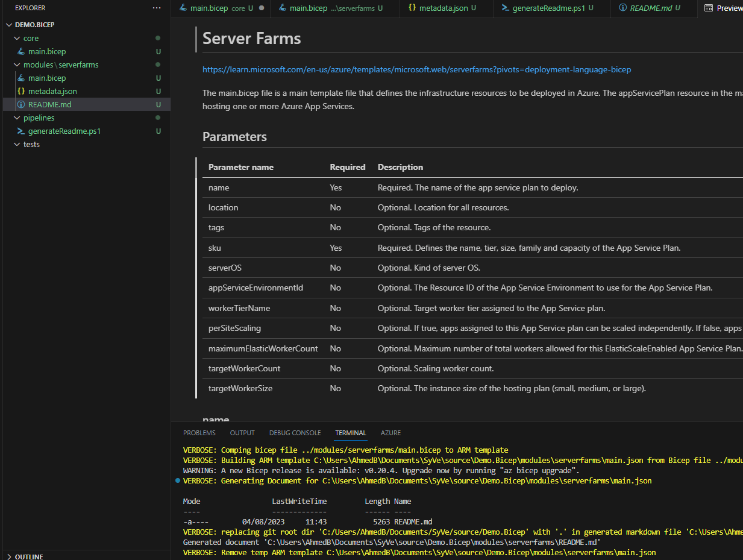Collapse the DEMO.BICEP root folder
Viewport: 743px width, 560px height.
coord(8,24)
